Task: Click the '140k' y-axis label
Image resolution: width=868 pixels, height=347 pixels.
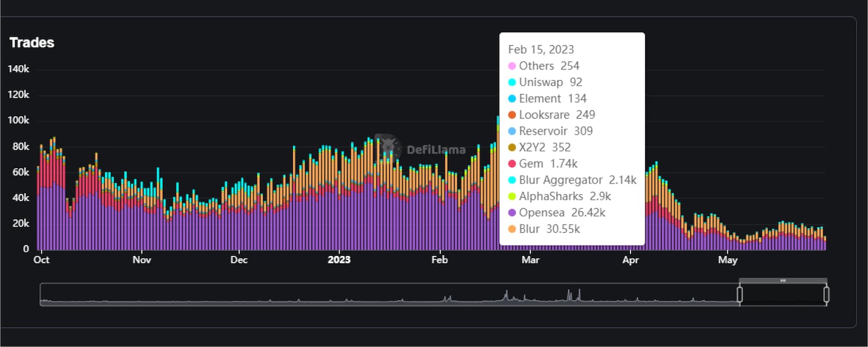Action: pyautogui.click(x=19, y=69)
